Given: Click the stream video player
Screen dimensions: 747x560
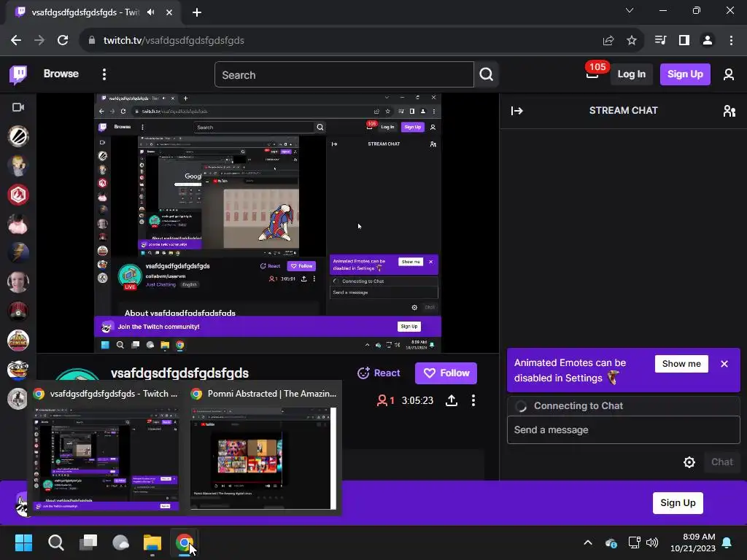Looking at the screenshot, I should 268,223.
